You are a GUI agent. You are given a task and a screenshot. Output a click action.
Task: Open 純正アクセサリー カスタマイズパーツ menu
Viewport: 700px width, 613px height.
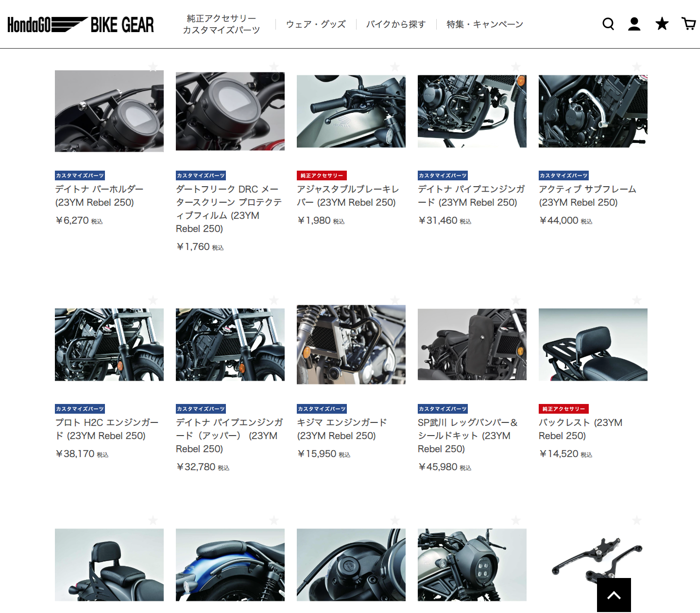(222, 24)
